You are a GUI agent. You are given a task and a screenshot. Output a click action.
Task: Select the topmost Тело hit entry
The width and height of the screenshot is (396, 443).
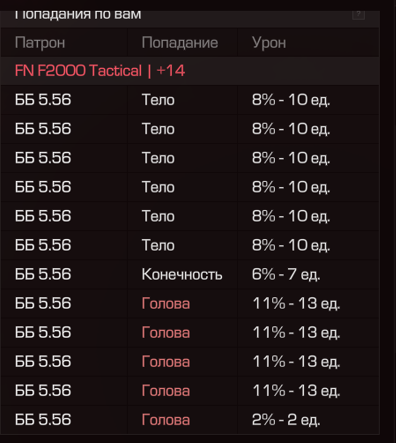tap(158, 100)
